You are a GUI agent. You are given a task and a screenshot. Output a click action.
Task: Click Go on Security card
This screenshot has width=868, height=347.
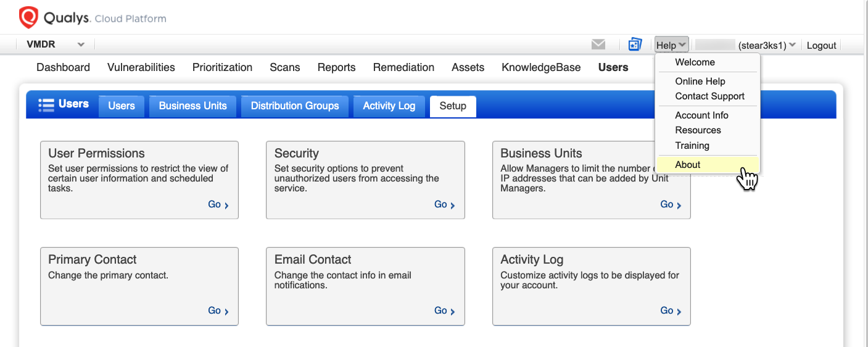click(444, 204)
